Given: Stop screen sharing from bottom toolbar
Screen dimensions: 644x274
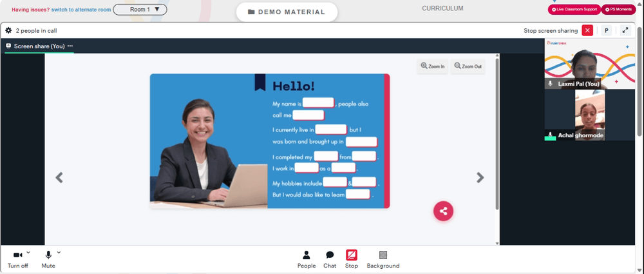Looking at the screenshot, I should coord(352,260).
